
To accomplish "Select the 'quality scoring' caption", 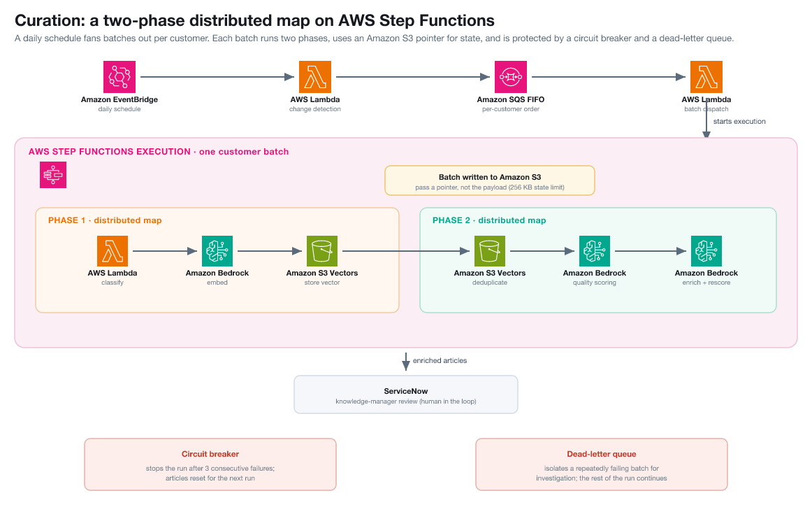I will (595, 283).
